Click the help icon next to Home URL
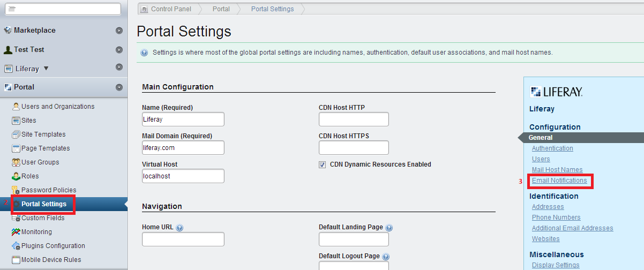The width and height of the screenshot is (644, 270). click(179, 228)
